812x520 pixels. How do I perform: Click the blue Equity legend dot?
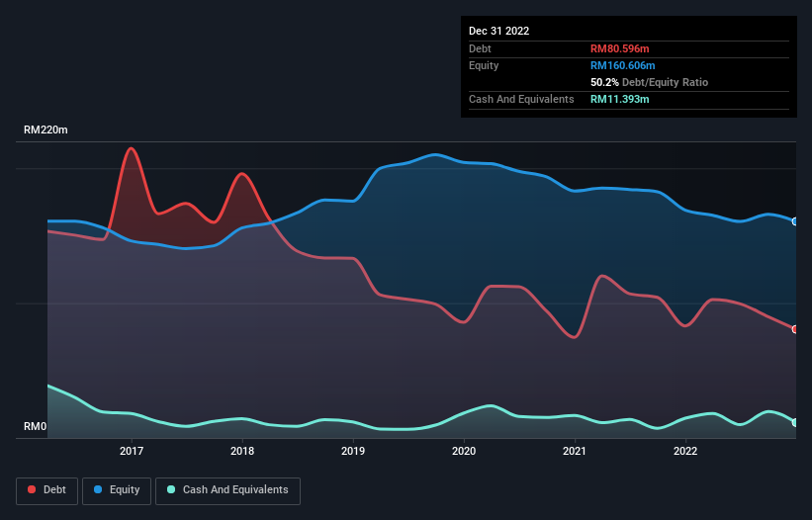(x=98, y=489)
